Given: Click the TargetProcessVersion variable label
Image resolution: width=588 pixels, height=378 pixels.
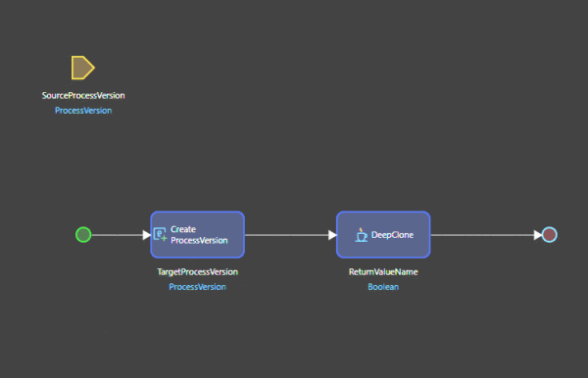Looking at the screenshot, I should (198, 272).
